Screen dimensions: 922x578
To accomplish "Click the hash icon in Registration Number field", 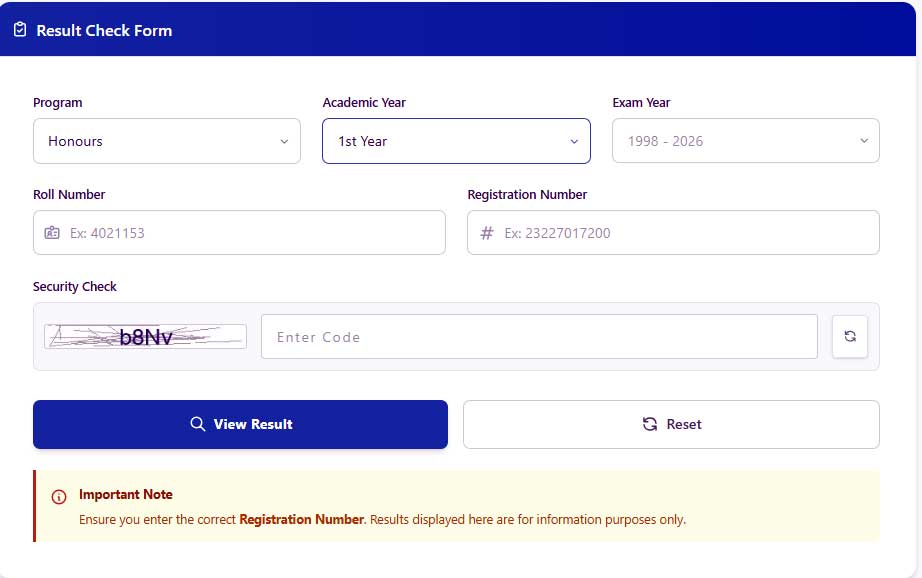I will coord(486,232).
